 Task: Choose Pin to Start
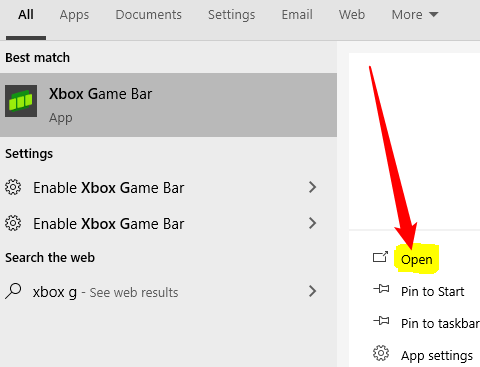coord(432,292)
